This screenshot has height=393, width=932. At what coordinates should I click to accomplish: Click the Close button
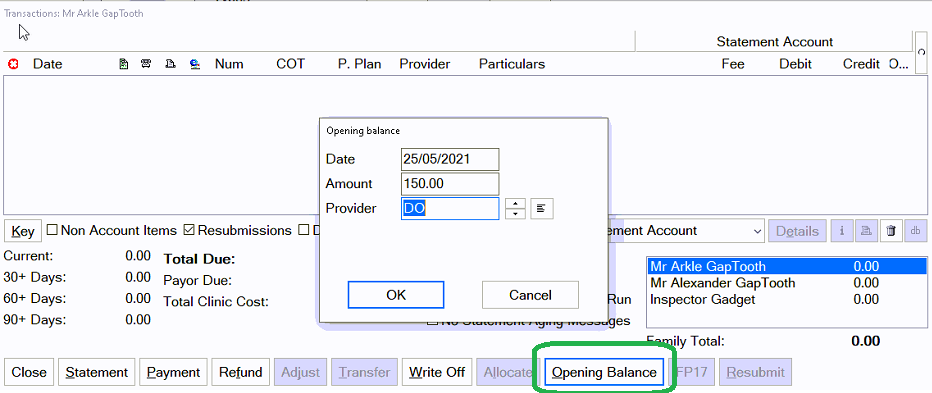(29, 373)
